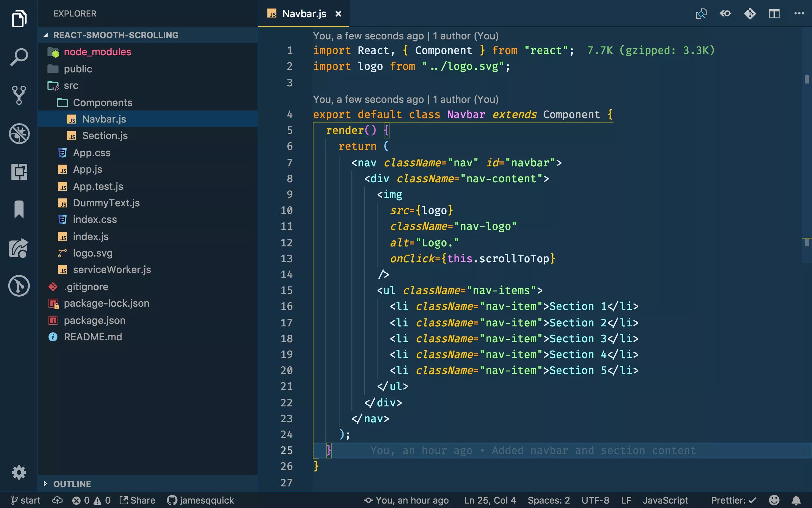Open package.json file
Screen dimensions: 812x508
point(147,320)
